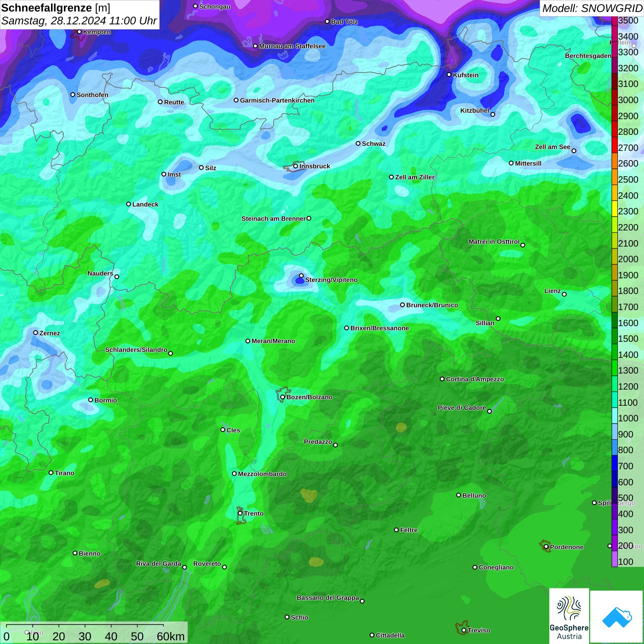Click the Schlanders/Silandro label
Image resolution: width=644 pixels, height=644 pixels.
pos(136,350)
